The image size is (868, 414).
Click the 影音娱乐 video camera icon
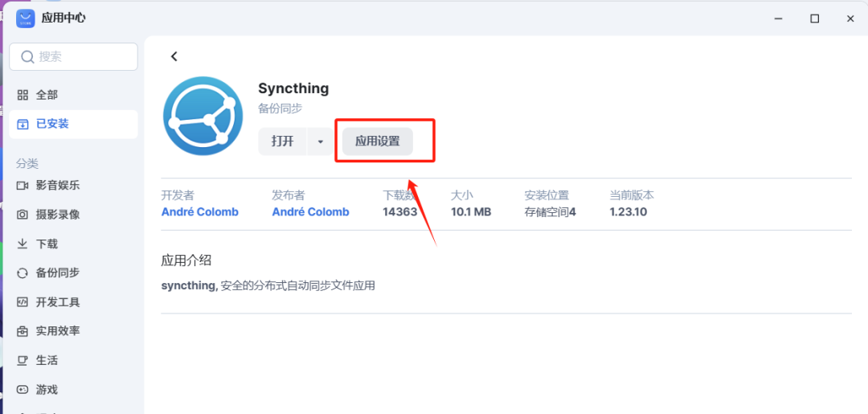click(23, 186)
